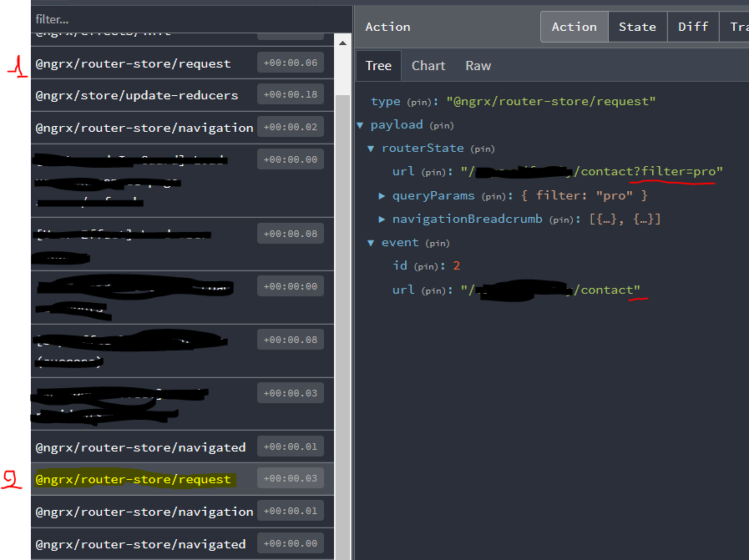Open the Tree view tab
This screenshot has height=560, width=749.
click(x=378, y=65)
